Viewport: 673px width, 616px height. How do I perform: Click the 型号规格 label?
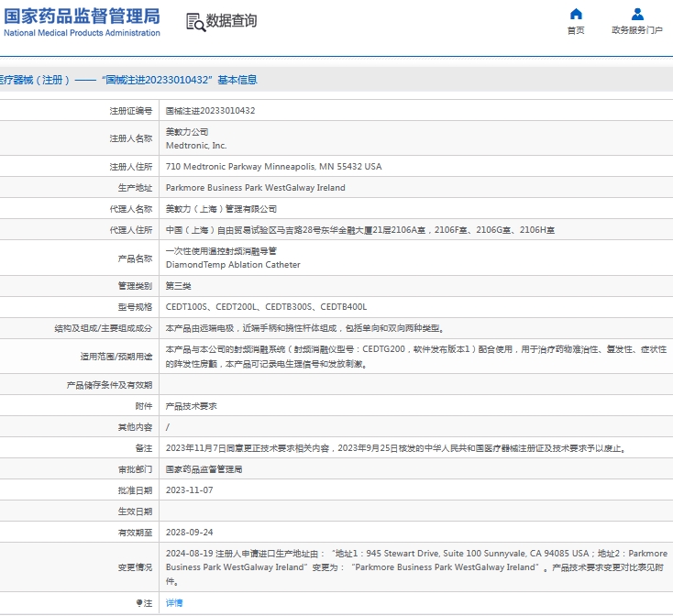coord(135,307)
